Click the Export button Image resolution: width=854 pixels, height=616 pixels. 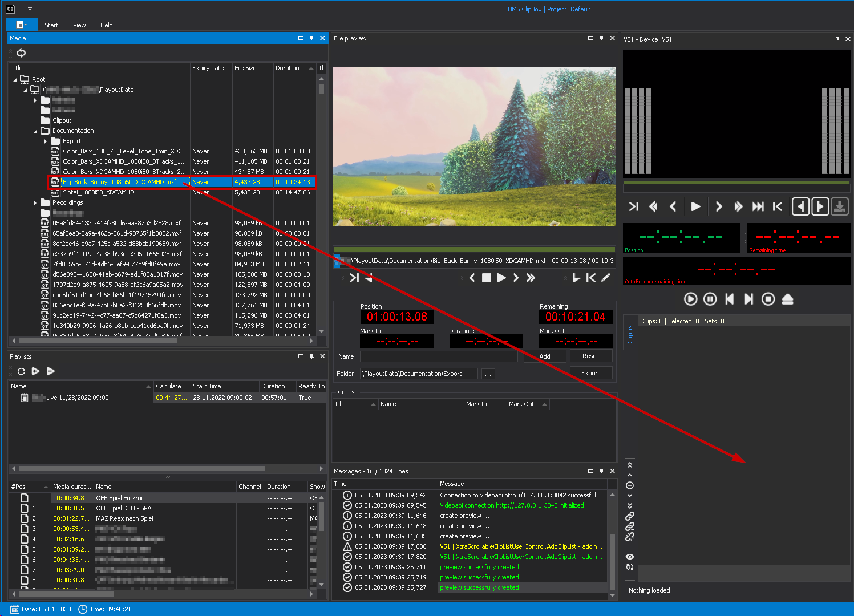click(590, 373)
